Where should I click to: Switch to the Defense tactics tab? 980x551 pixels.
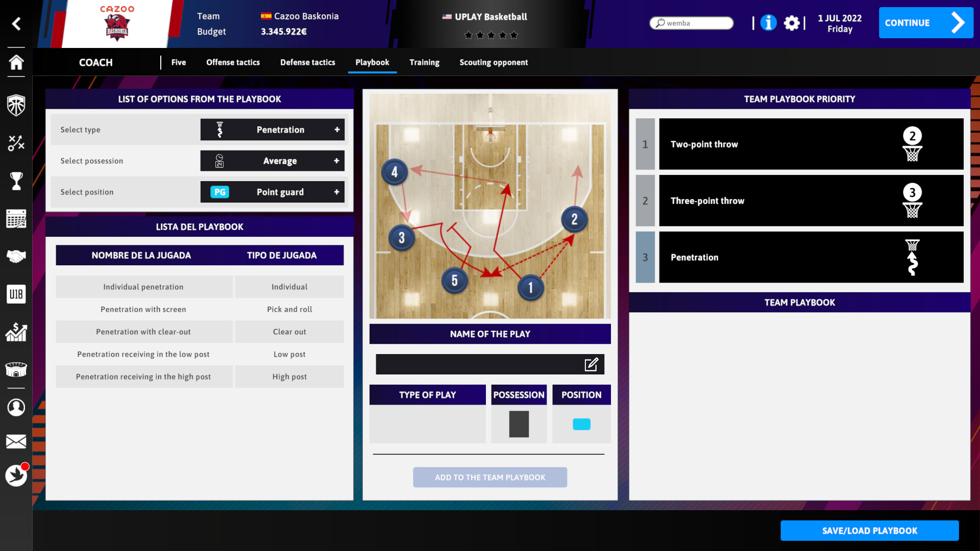(x=308, y=62)
